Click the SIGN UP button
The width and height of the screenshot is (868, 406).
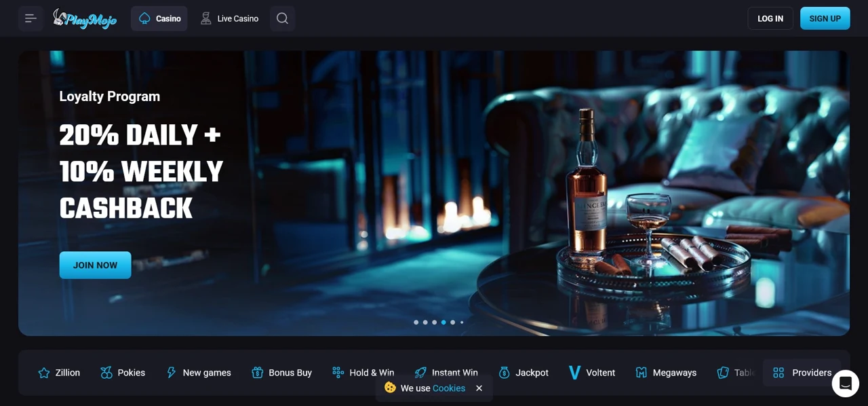[825, 18]
